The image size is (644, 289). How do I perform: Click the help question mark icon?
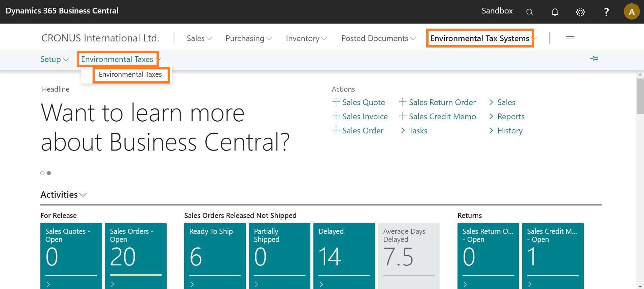(x=606, y=12)
